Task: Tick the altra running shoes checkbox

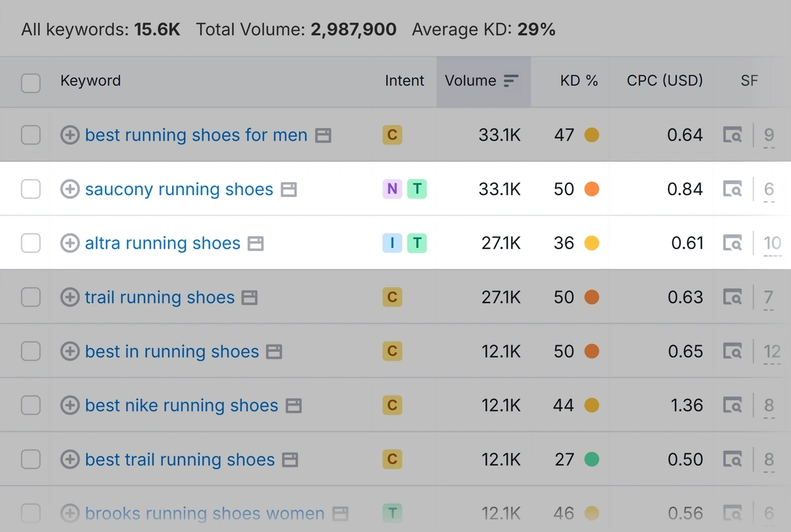Action: coord(31,243)
